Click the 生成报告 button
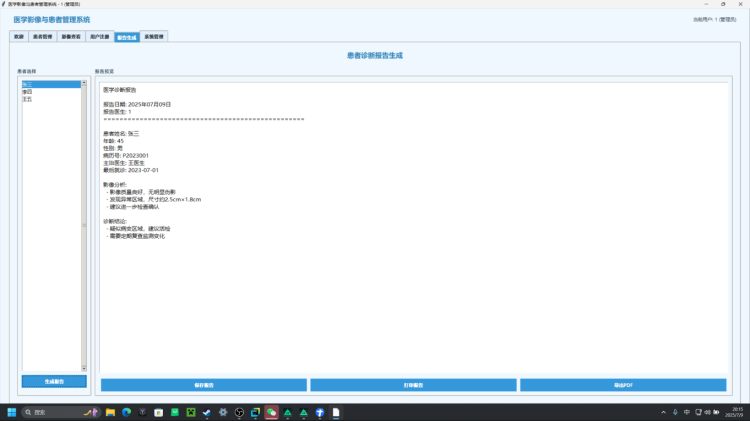The image size is (750, 421). [x=54, y=382]
